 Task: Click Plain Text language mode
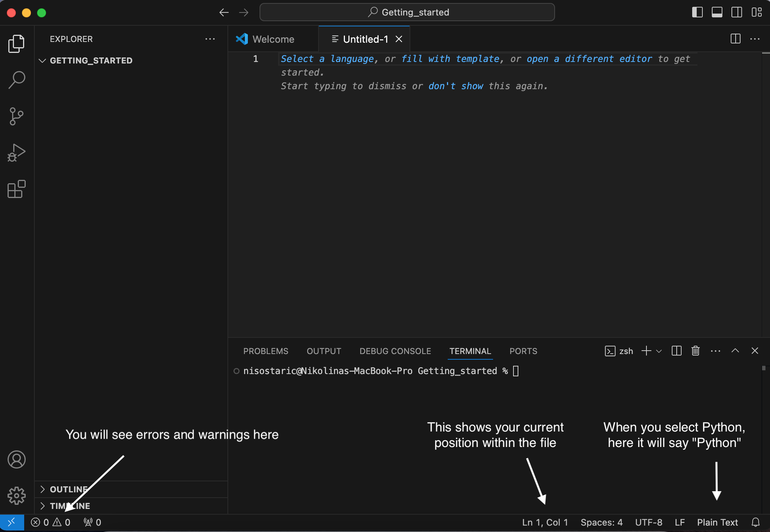(x=717, y=522)
